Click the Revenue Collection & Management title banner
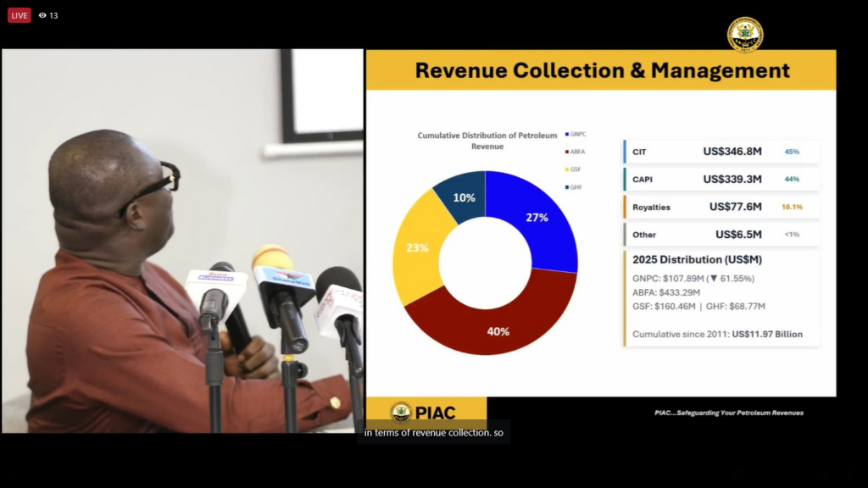 (601, 70)
